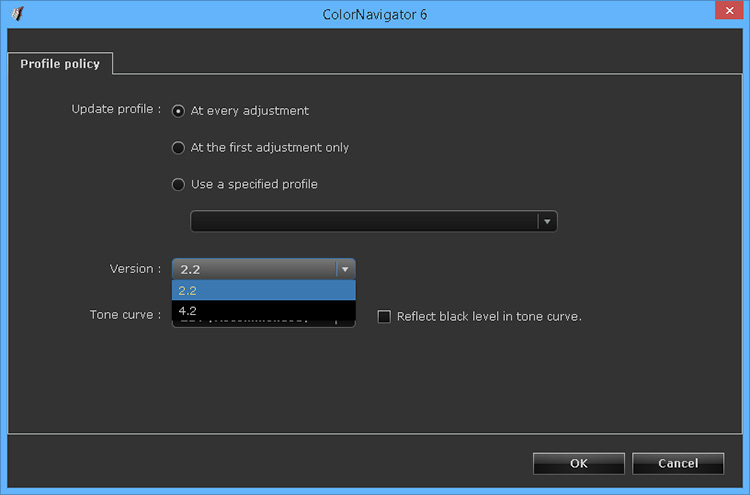The height and width of the screenshot is (495, 750).
Task: Select 'At every adjustment' radio button
Action: [x=178, y=111]
